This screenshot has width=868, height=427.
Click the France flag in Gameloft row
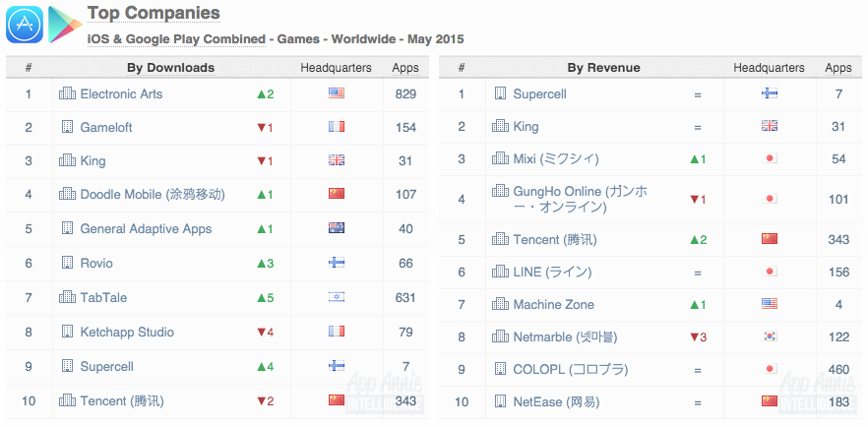[336, 127]
